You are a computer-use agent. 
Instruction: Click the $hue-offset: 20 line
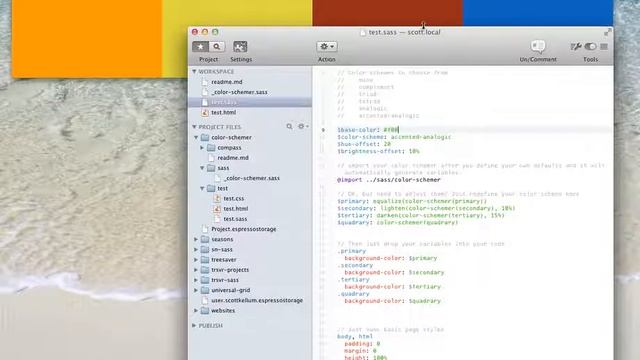point(364,144)
